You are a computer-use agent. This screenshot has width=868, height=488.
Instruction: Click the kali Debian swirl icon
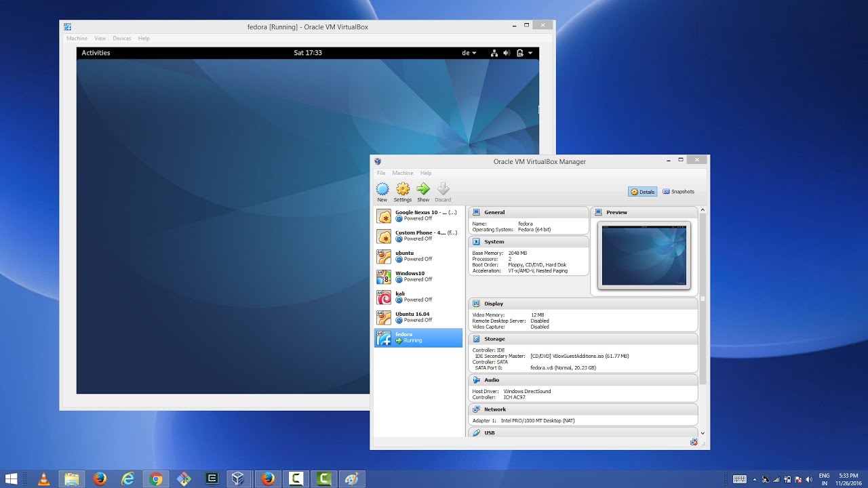click(x=384, y=298)
